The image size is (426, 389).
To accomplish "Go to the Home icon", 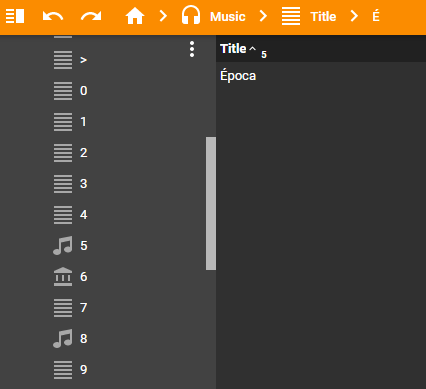I will tap(135, 16).
